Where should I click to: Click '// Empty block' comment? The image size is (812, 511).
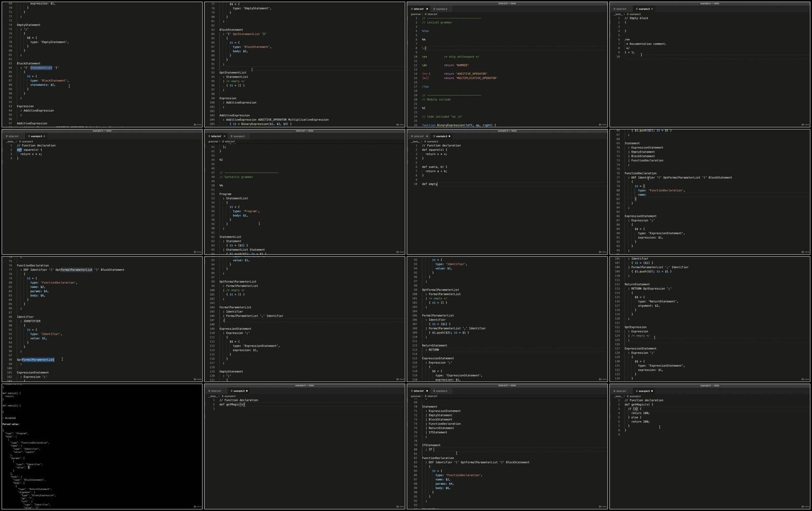click(636, 18)
